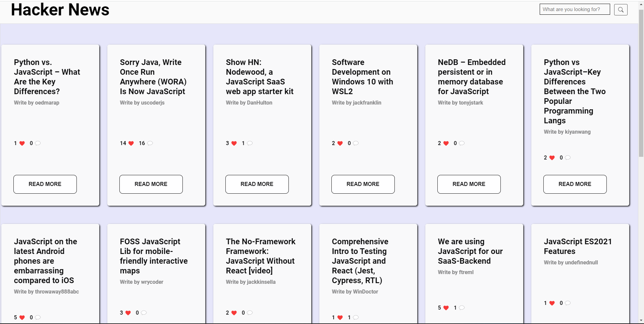Click READ MORE on the 'Python vs. JavaScript – What Are the Key Differences?' card
Viewport: 644px width, 324px height.
tap(45, 184)
